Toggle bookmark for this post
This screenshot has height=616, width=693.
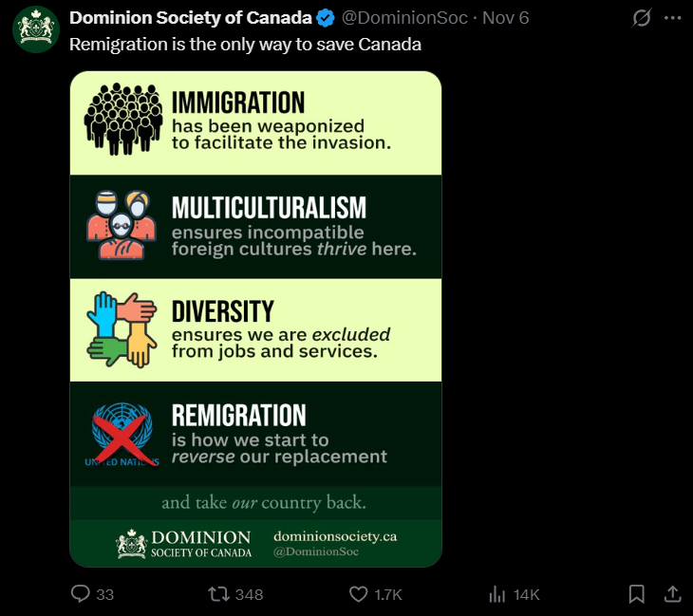click(x=637, y=594)
